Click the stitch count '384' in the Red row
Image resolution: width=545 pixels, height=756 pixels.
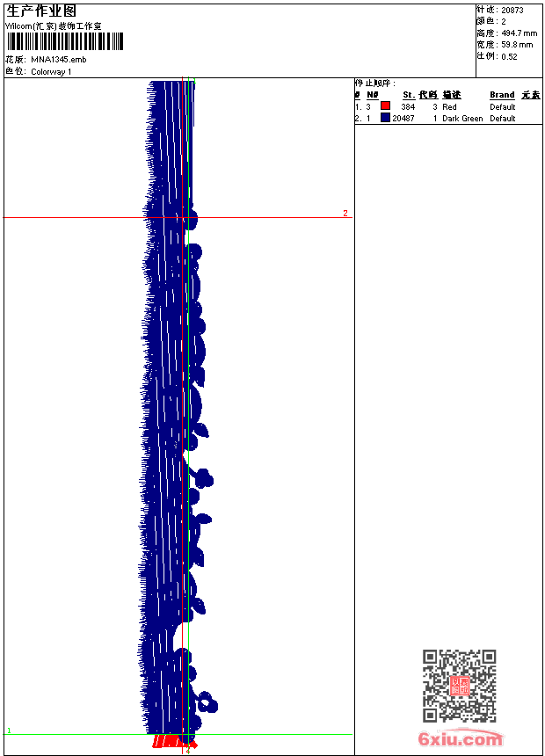pyautogui.click(x=408, y=106)
